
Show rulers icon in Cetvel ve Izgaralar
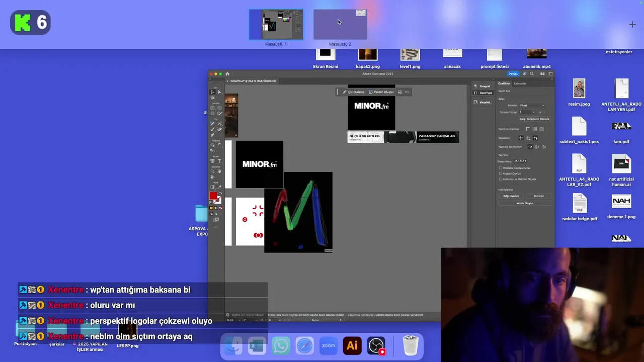tap(528, 129)
